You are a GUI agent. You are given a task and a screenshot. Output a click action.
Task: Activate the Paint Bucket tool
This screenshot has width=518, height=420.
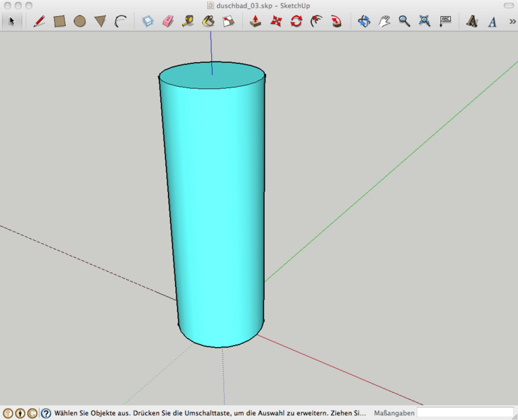[x=208, y=21]
